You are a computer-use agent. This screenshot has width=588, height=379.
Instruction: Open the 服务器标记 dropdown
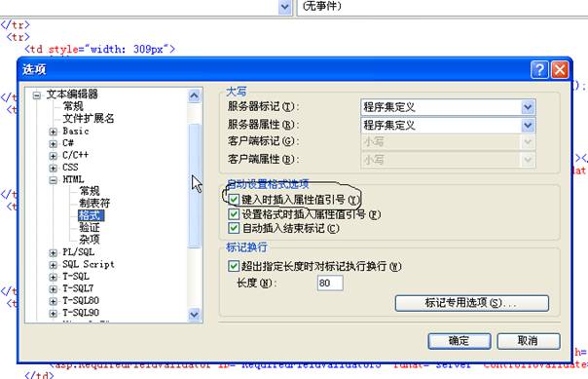(x=528, y=107)
